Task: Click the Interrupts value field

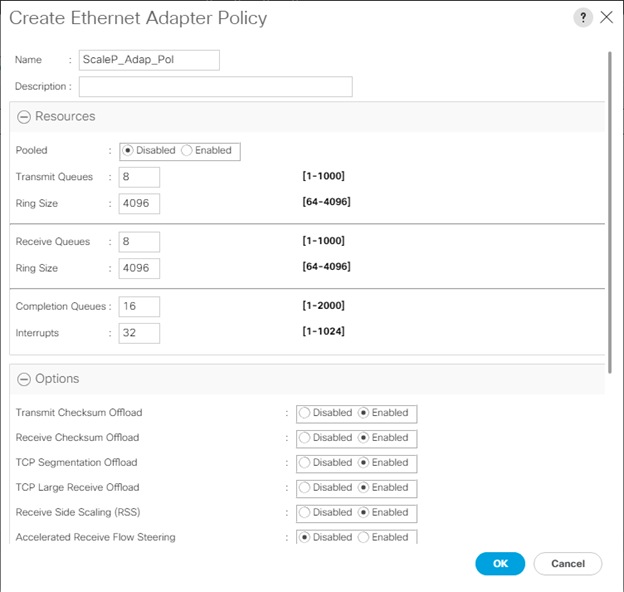Action: pyautogui.click(x=139, y=333)
